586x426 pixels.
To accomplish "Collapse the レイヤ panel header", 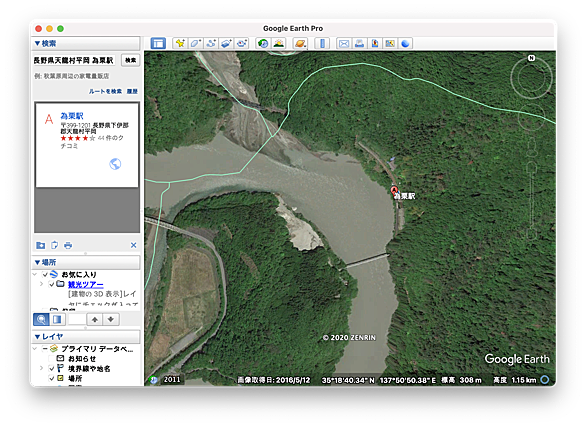I will click(86, 337).
